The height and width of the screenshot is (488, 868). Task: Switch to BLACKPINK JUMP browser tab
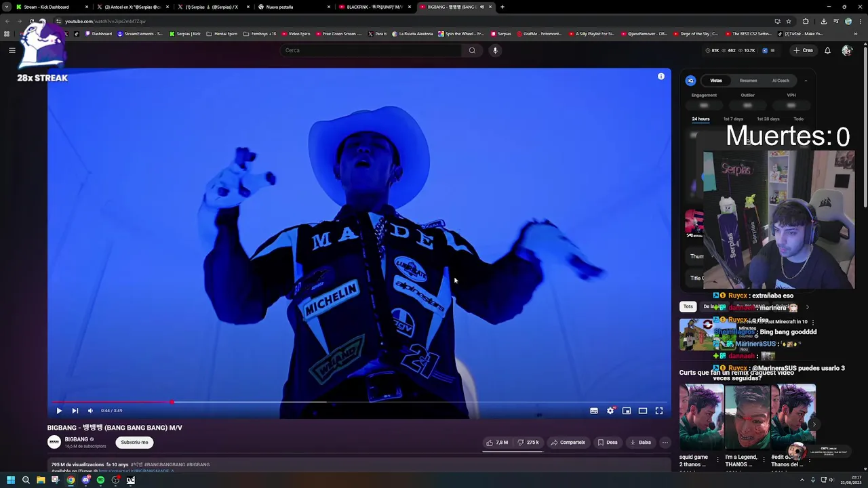(x=374, y=7)
